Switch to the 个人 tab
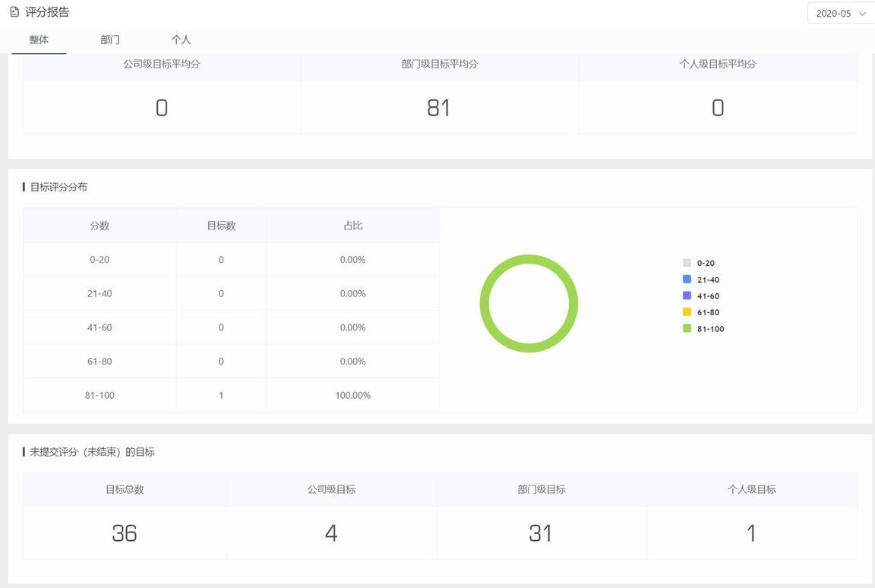875x588 pixels. [x=181, y=40]
